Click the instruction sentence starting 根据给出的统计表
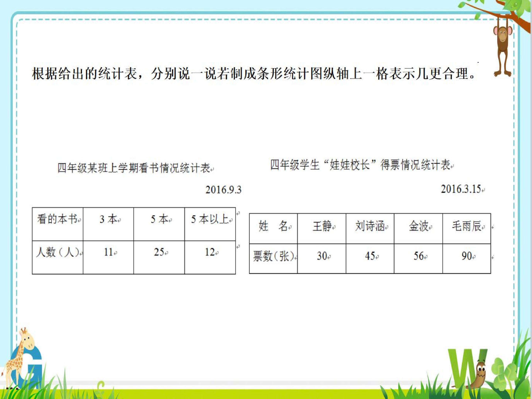This screenshot has width=532, height=399. (254, 73)
